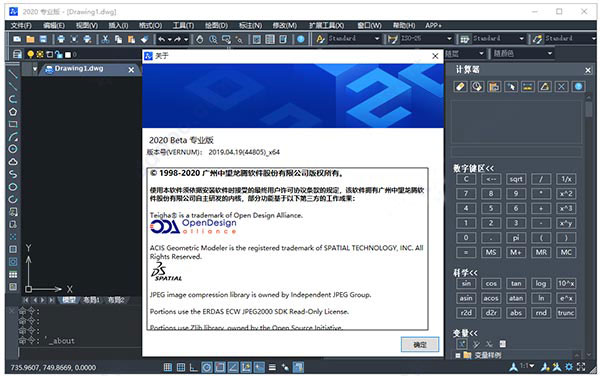
Task: Select the Polygon draw tool
Action: click(13, 112)
